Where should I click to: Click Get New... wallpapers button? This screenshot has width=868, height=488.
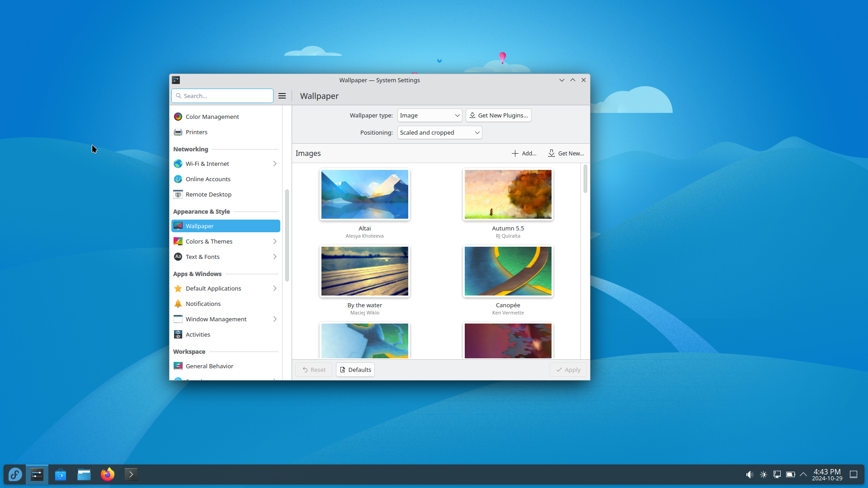pyautogui.click(x=566, y=153)
